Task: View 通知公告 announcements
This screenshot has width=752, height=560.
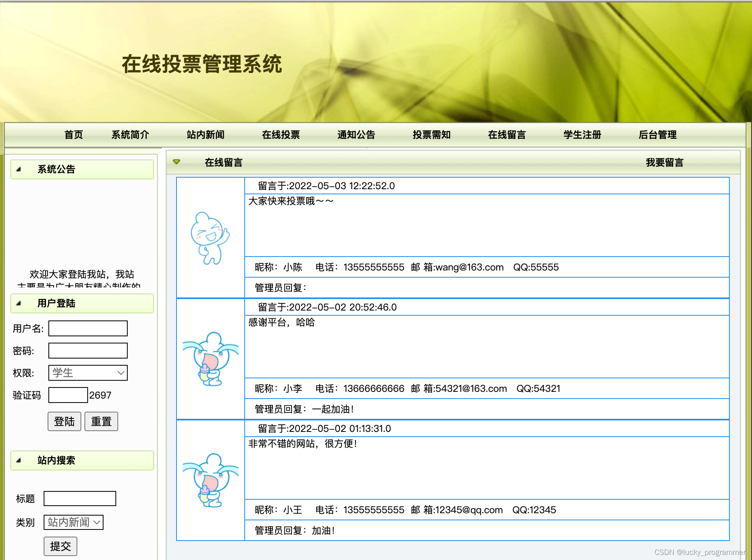Action: click(x=355, y=134)
